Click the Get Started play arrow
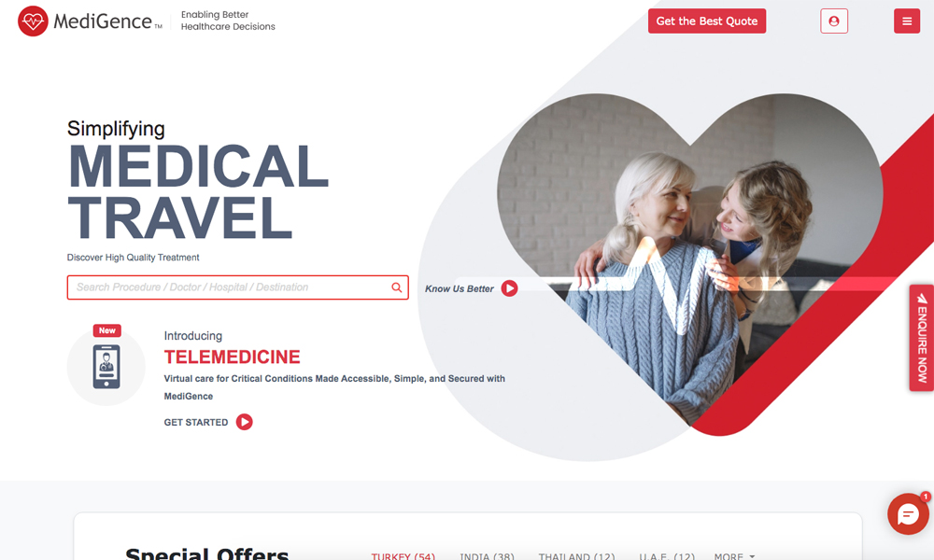Viewport: 934px width, 560px height. pyautogui.click(x=244, y=422)
